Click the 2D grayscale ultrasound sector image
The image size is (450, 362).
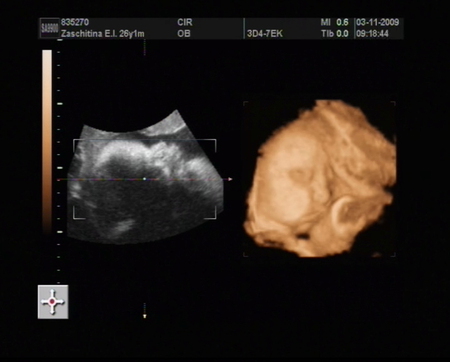(x=145, y=177)
